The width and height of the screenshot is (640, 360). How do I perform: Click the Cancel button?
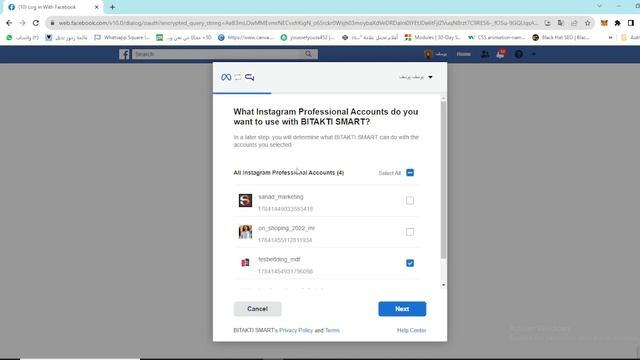[x=258, y=309]
